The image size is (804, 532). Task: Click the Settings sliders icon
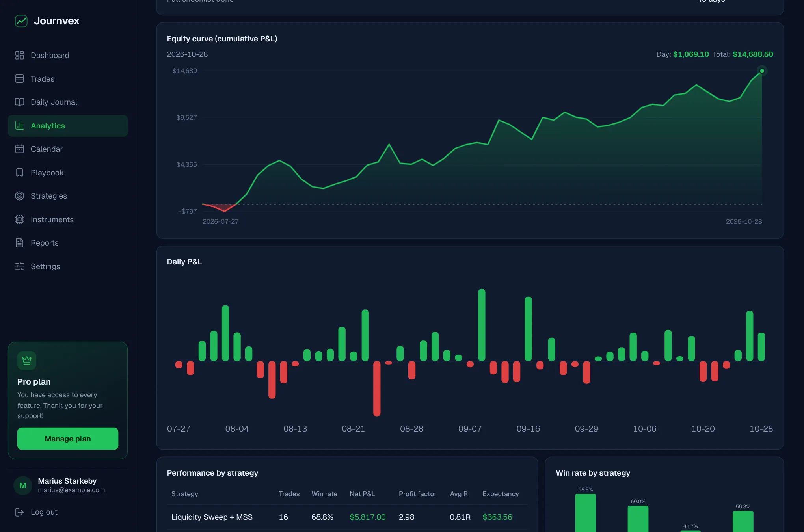click(x=19, y=266)
